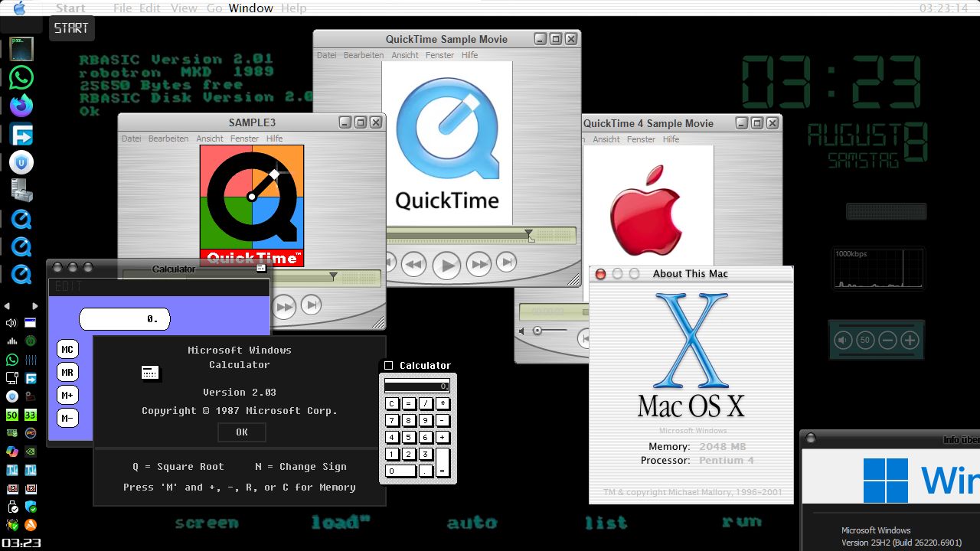Click the purple Calculator display showing 0.
The height and width of the screenshot is (551, 980).
[125, 319]
